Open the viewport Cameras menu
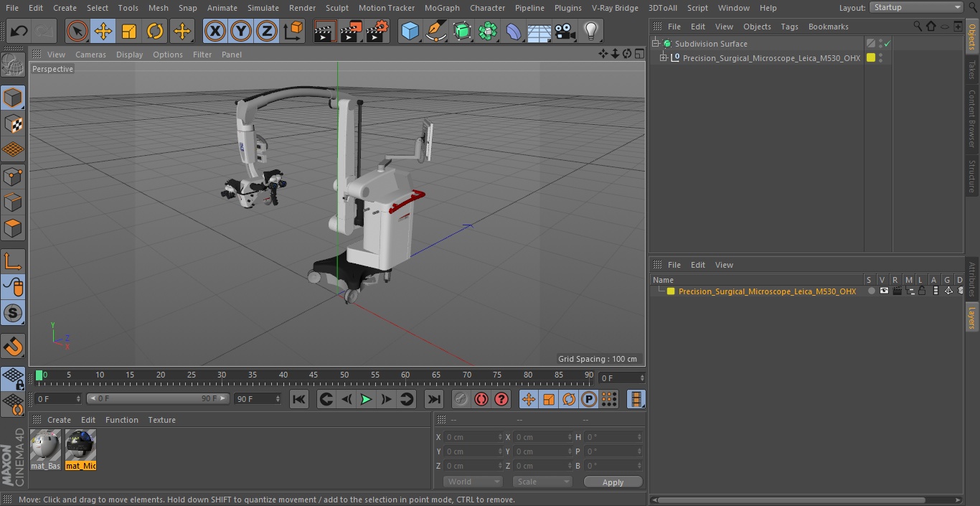Image resolution: width=980 pixels, height=506 pixels. coord(90,55)
